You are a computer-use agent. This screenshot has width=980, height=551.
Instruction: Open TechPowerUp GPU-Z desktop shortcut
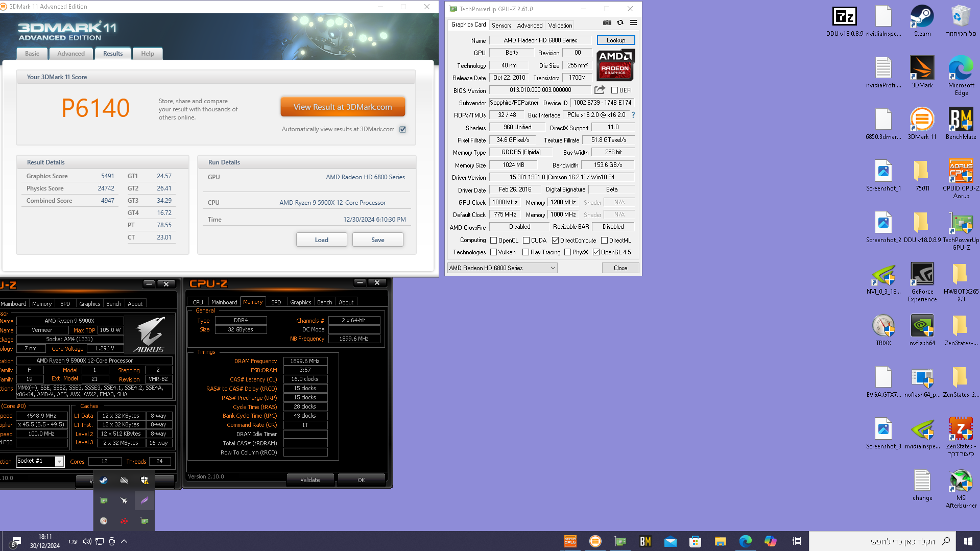point(961,230)
